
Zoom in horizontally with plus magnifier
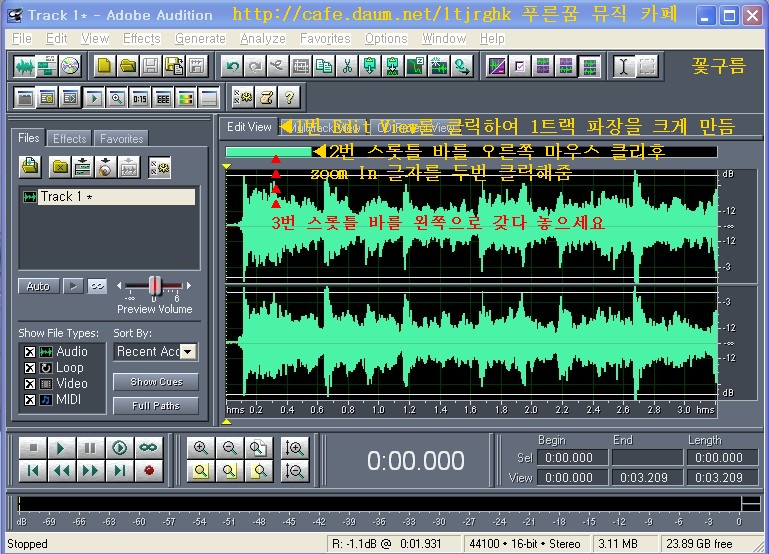[201, 448]
